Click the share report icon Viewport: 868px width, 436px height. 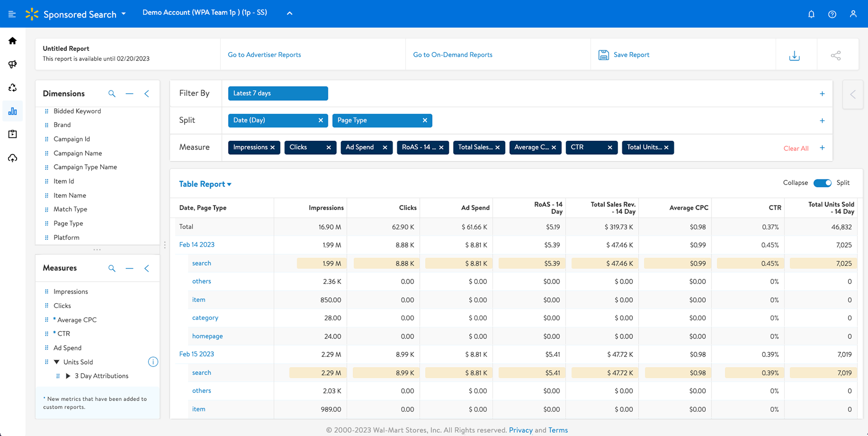point(836,56)
